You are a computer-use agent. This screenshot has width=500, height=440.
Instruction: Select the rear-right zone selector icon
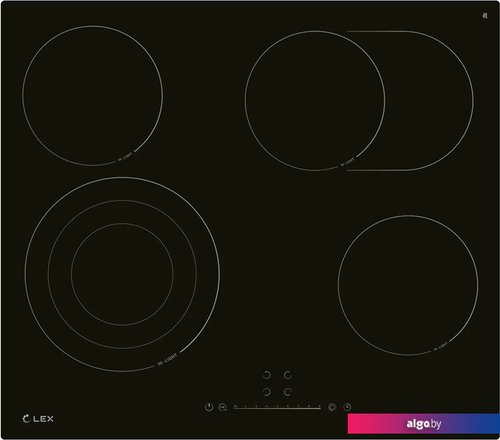[287, 375]
